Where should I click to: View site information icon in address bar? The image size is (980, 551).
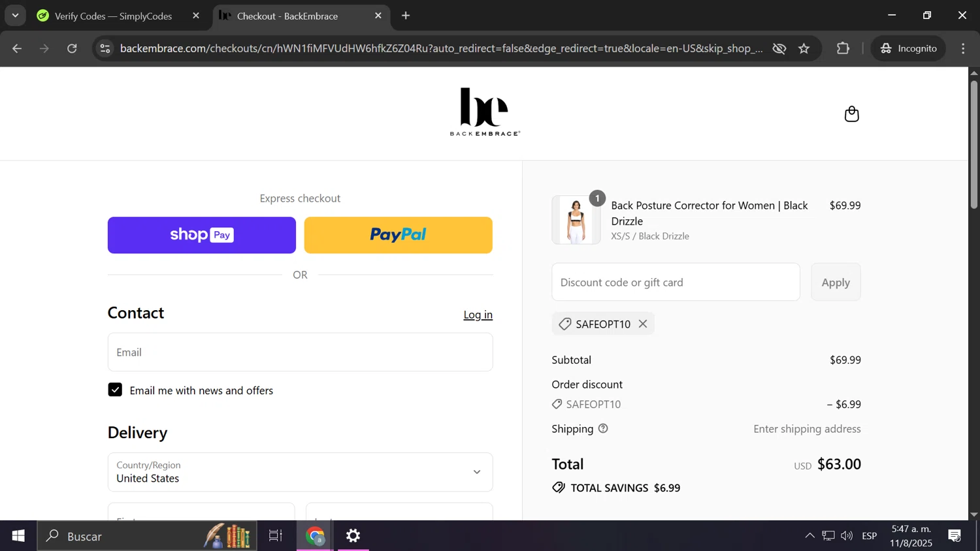(105, 48)
